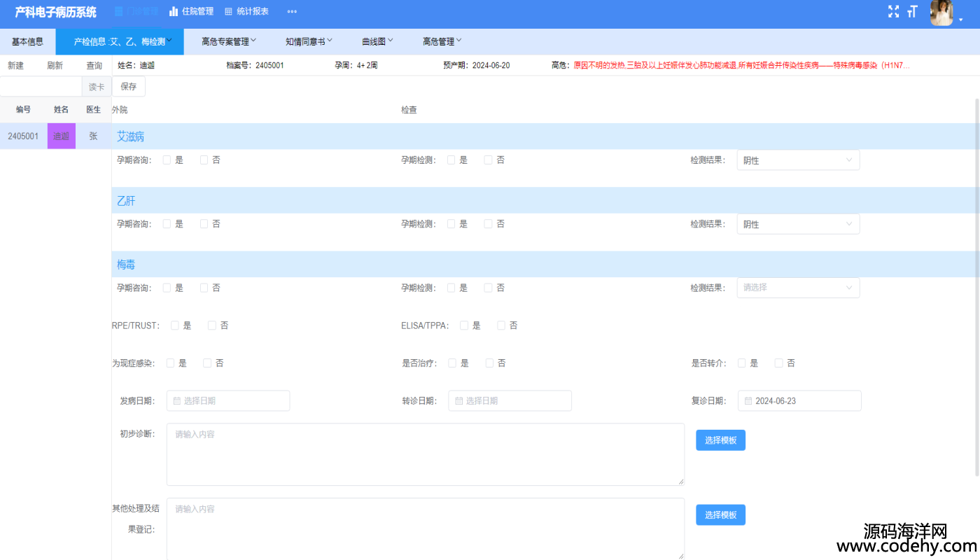Click the font size adjustment icon
This screenshot has width=980, height=560.
click(912, 11)
